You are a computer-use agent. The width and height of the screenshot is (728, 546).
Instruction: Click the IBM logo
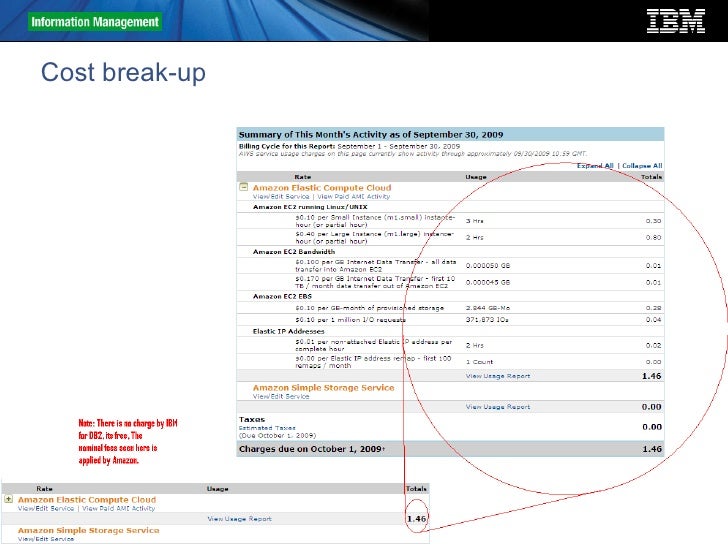click(x=676, y=21)
